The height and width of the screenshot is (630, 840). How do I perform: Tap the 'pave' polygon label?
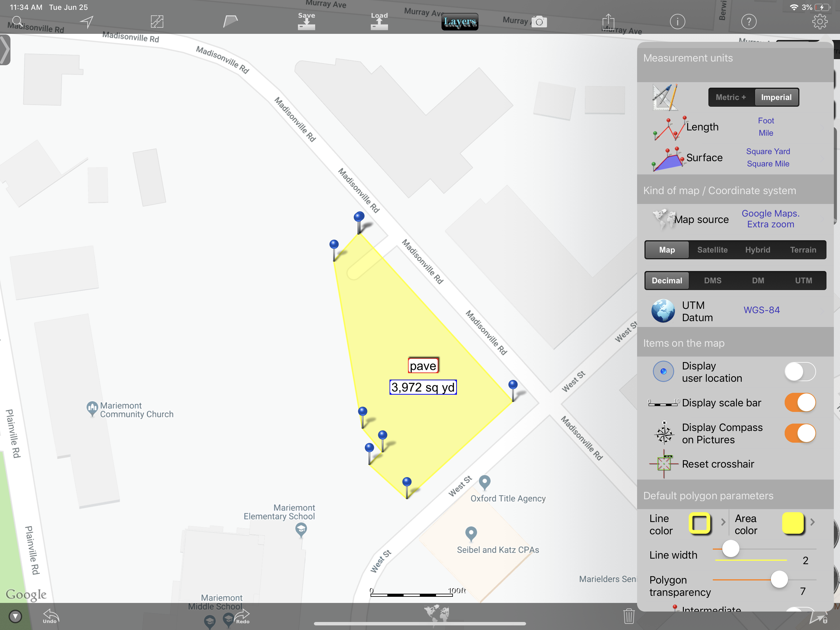click(423, 365)
